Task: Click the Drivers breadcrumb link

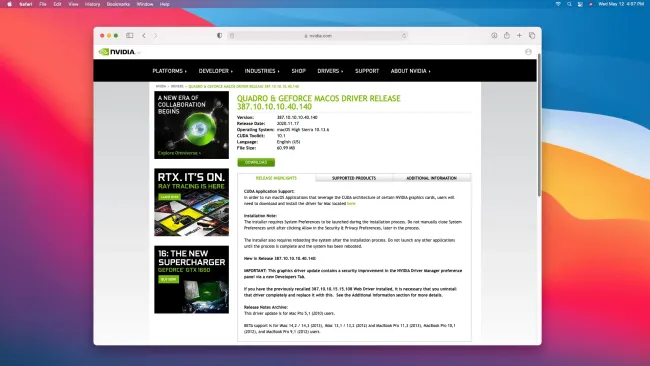Action: 177,86
